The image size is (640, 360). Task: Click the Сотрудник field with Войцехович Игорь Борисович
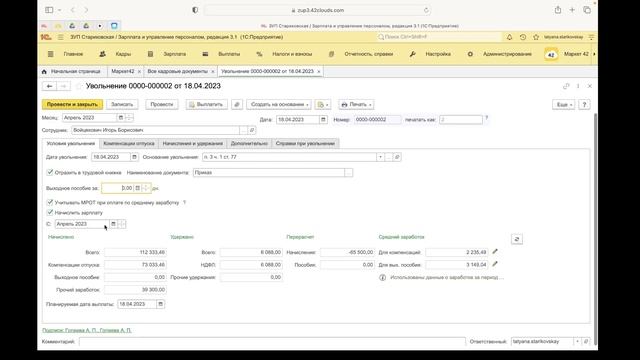pyautogui.click(x=155, y=130)
